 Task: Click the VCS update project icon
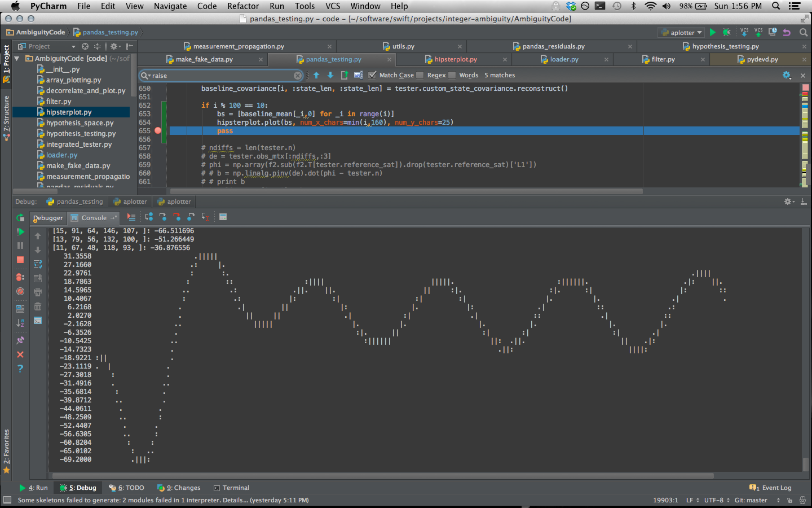pyautogui.click(x=744, y=33)
